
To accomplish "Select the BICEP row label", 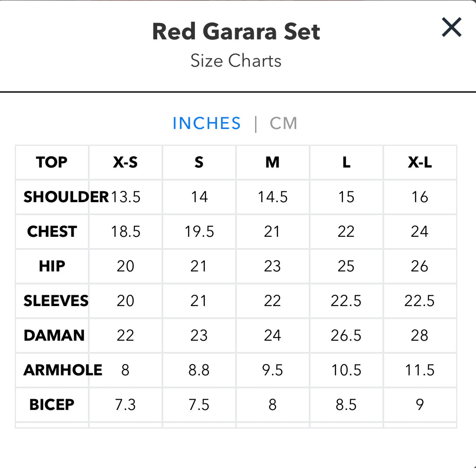I will click(52, 405).
